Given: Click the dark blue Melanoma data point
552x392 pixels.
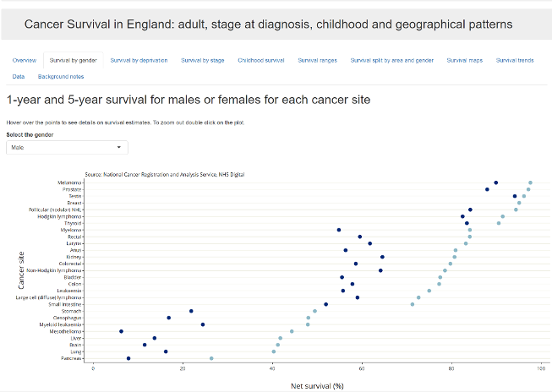Looking at the screenshot, I should (495, 182).
